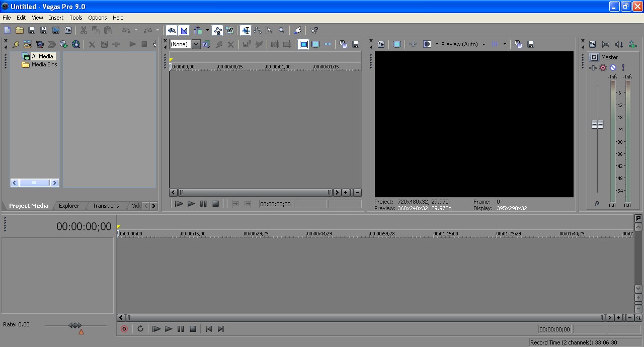
Task: Open Split Screen View dropdown arrow
Action: click(437, 44)
